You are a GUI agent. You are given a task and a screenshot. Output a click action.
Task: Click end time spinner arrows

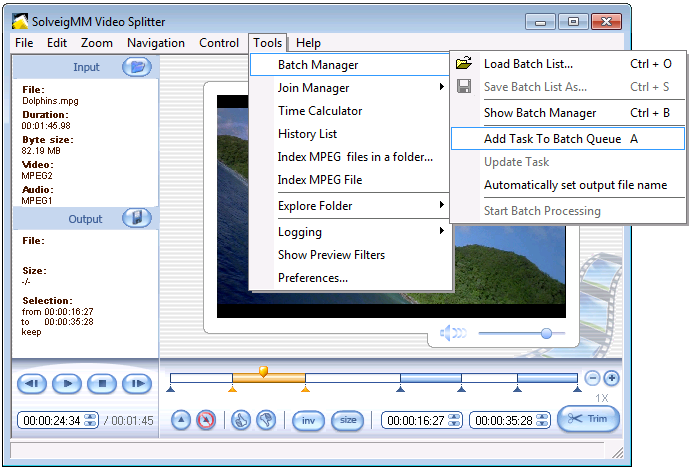[x=542, y=420]
